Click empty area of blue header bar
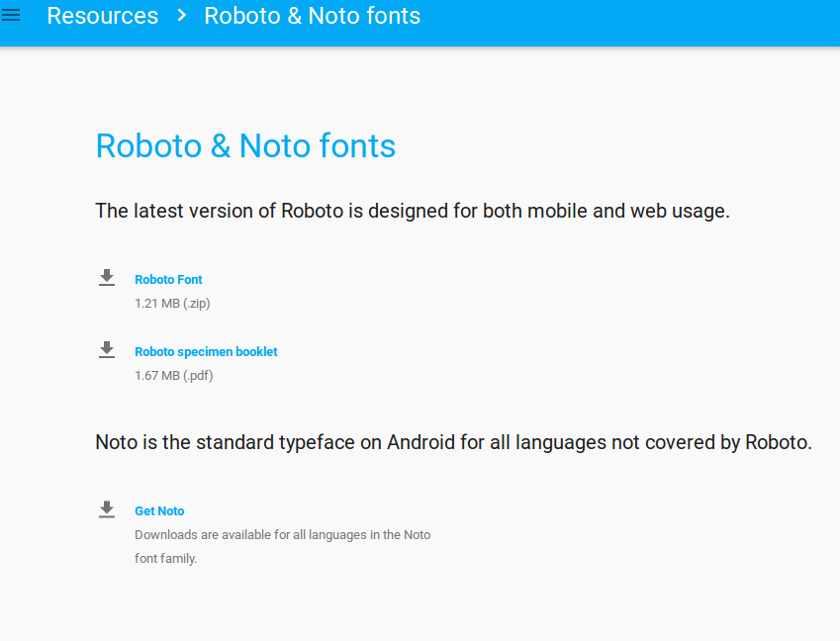840x641 pixels. (x=633, y=20)
